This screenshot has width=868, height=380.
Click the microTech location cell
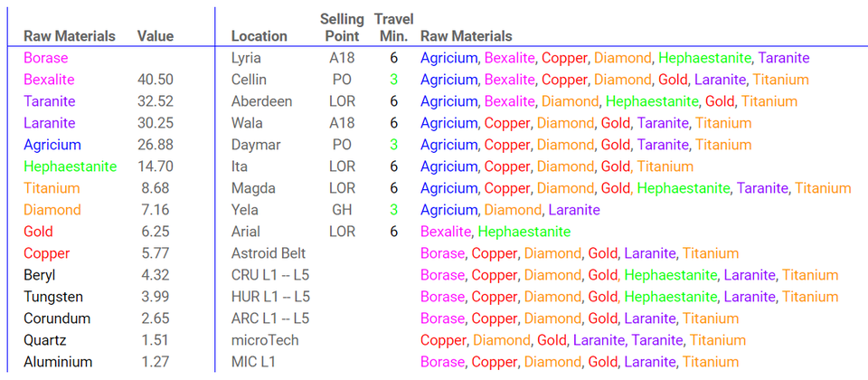coord(265,340)
